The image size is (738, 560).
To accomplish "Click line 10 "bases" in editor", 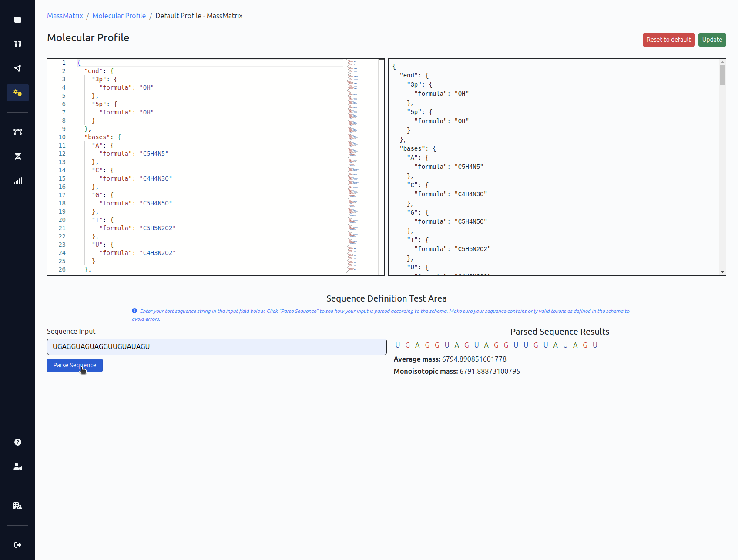I will (97, 137).
